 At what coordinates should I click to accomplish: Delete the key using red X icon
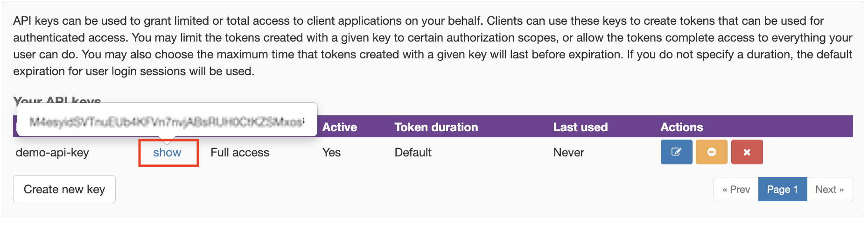click(747, 152)
